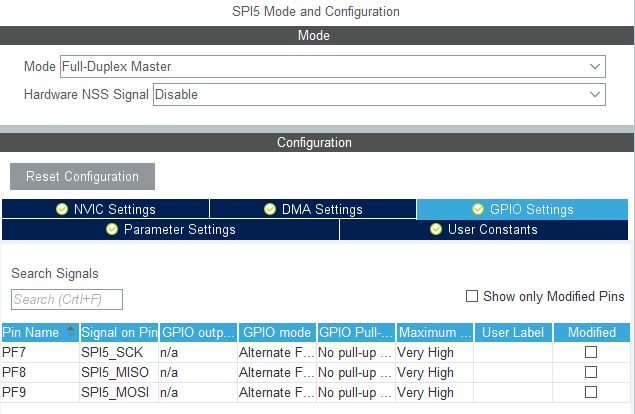Select the PF7 SPI5_SCK row

(x=115, y=353)
